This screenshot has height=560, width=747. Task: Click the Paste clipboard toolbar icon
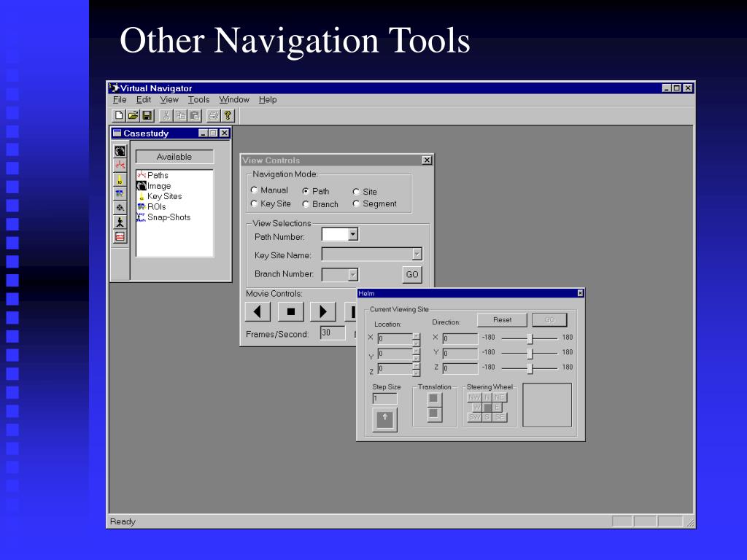[194, 115]
